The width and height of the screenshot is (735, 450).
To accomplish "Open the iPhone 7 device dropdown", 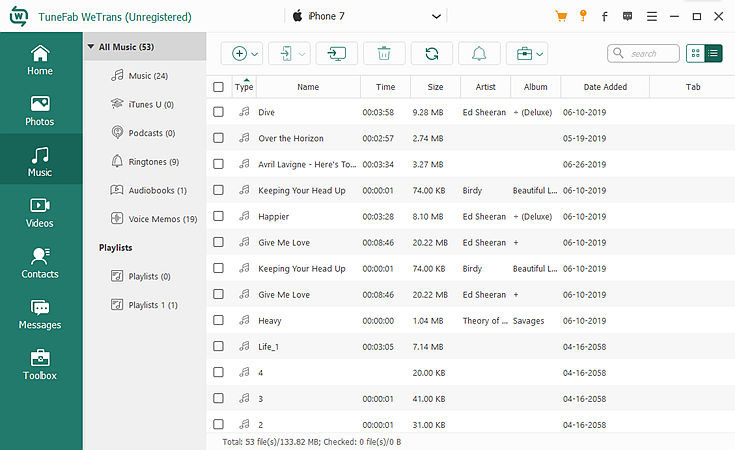I will pyautogui.click(x=436, y=16).
